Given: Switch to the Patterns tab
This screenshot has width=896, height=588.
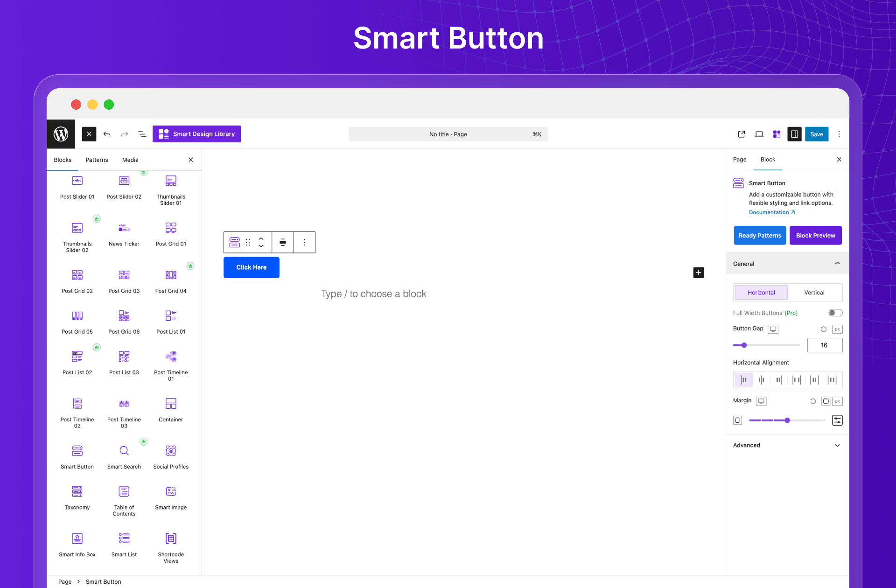Looking at the screenshot, I should click(x=97, y=160).
